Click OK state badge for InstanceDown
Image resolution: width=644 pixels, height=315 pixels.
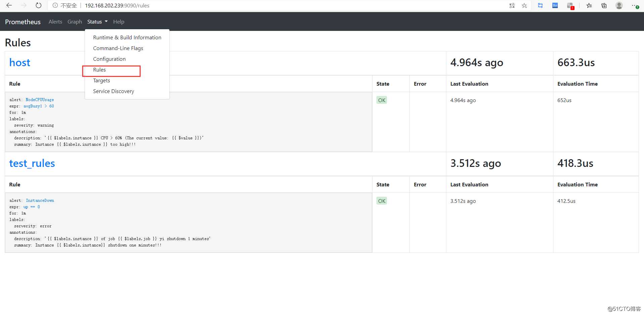(382, 201)
